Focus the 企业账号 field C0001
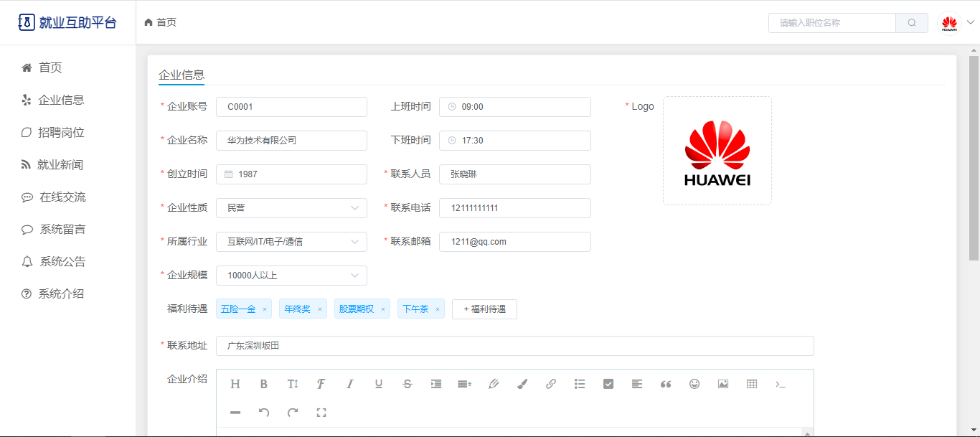 [x=291, y=107]
